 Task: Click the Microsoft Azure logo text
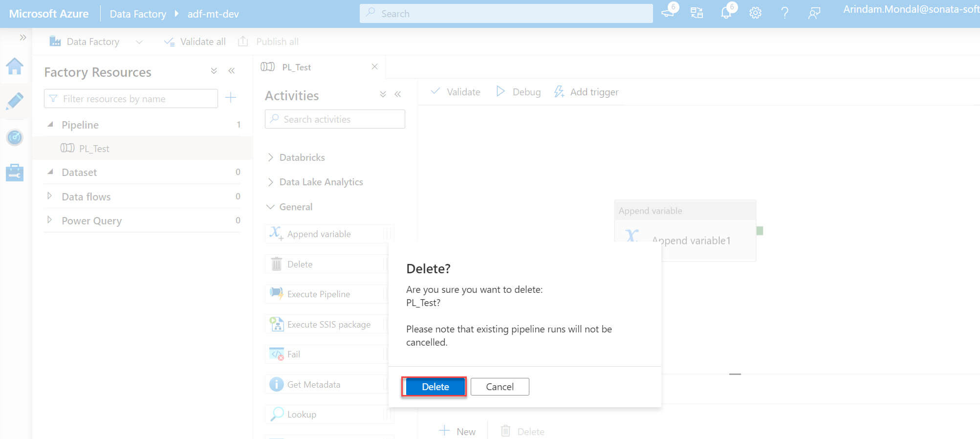(49, 14)
